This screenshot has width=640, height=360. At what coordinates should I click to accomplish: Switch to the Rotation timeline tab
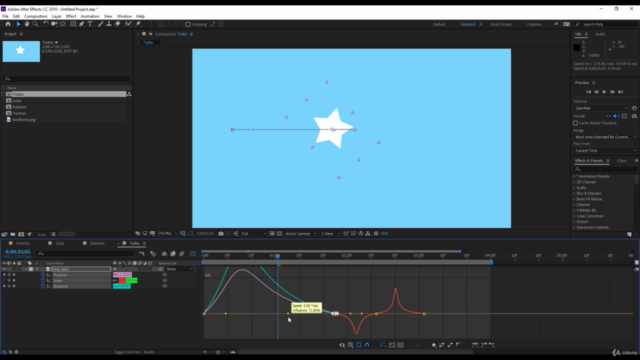point(97,243)
